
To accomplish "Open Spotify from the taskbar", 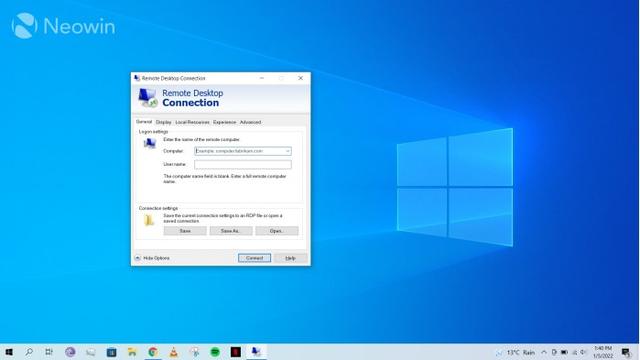I will tap(215, 352).
